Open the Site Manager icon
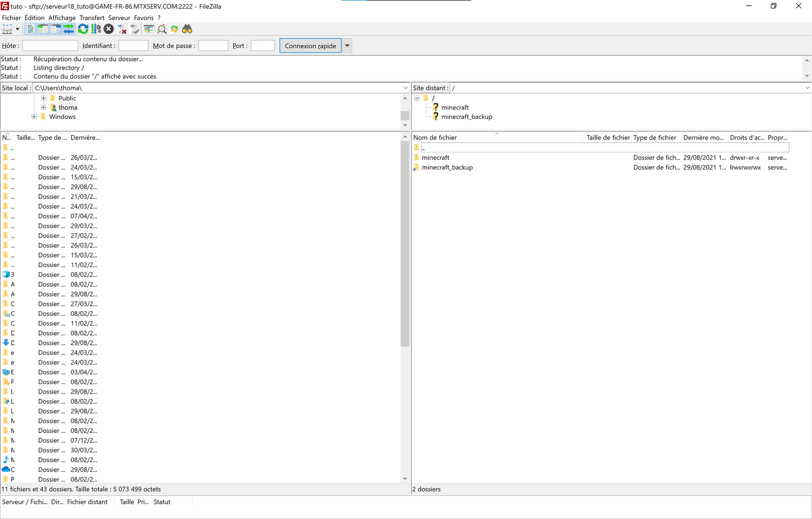The height and width of the screenshot is (519, 812). pos(7,29)
